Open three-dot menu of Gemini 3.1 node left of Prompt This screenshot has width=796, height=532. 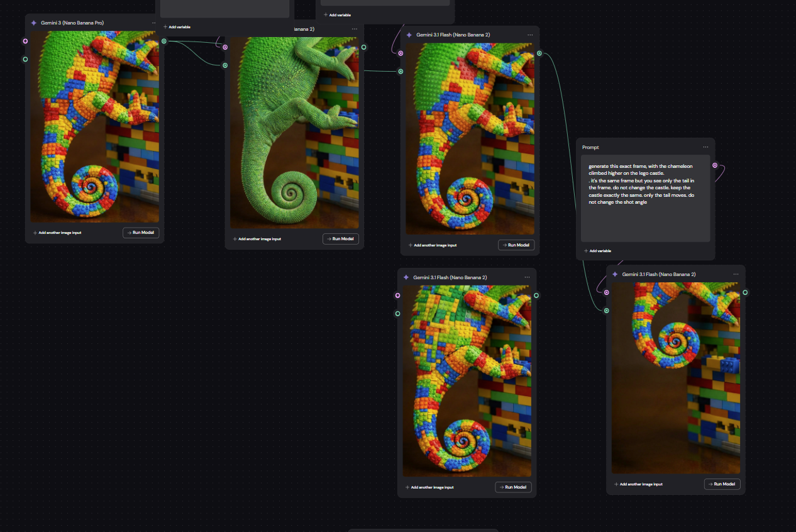[530, 35]
